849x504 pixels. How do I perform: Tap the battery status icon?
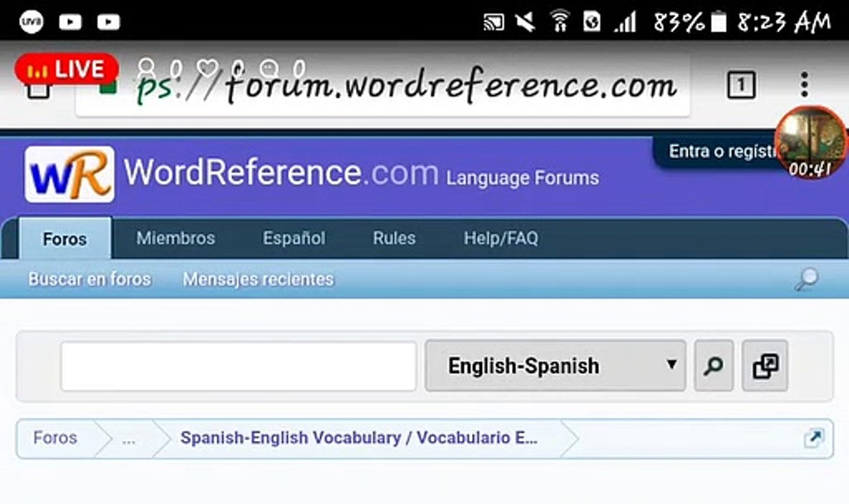click(719, 22)
